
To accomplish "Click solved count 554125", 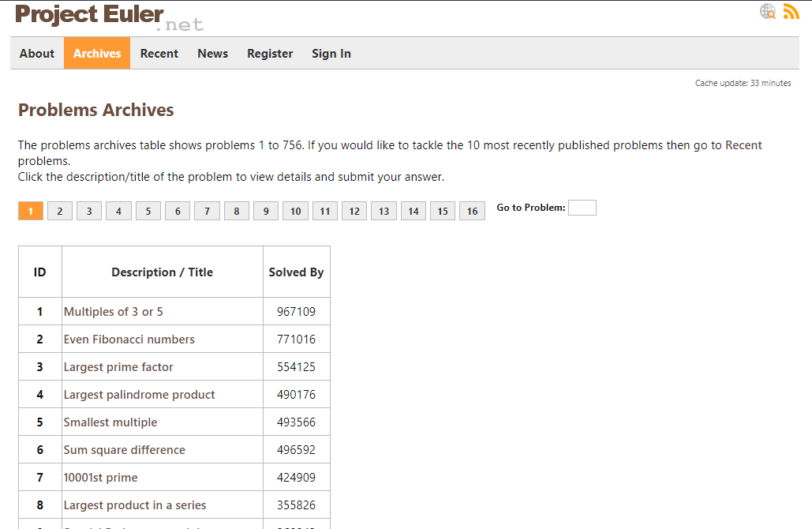I will 296,367.
